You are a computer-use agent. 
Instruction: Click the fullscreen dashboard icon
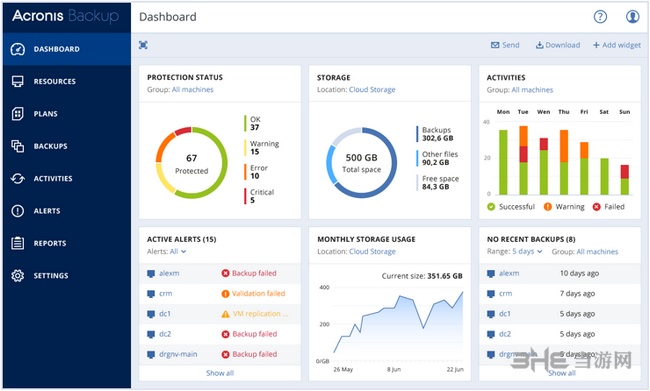[143, 45]
